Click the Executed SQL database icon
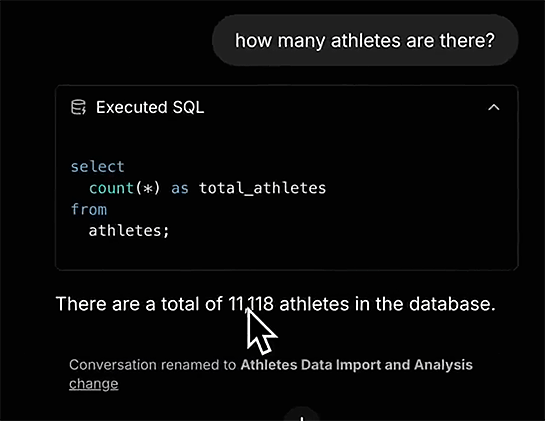The height and width of the screenshot is (421, 545). (x=78, y=107)
